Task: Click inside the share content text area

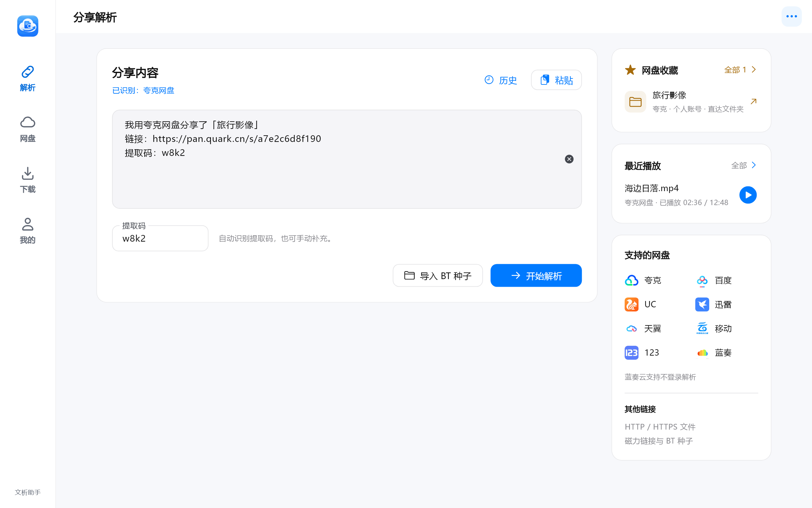Action: (x=347, y=159)
